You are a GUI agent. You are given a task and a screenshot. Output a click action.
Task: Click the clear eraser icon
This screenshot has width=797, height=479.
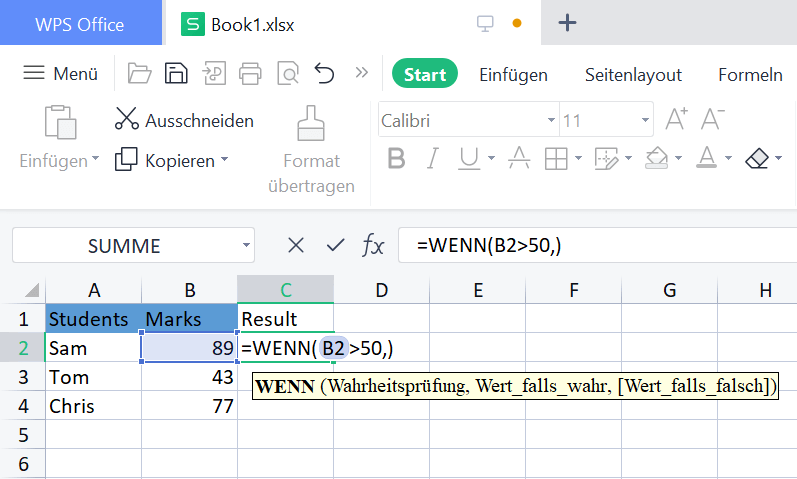757,158
